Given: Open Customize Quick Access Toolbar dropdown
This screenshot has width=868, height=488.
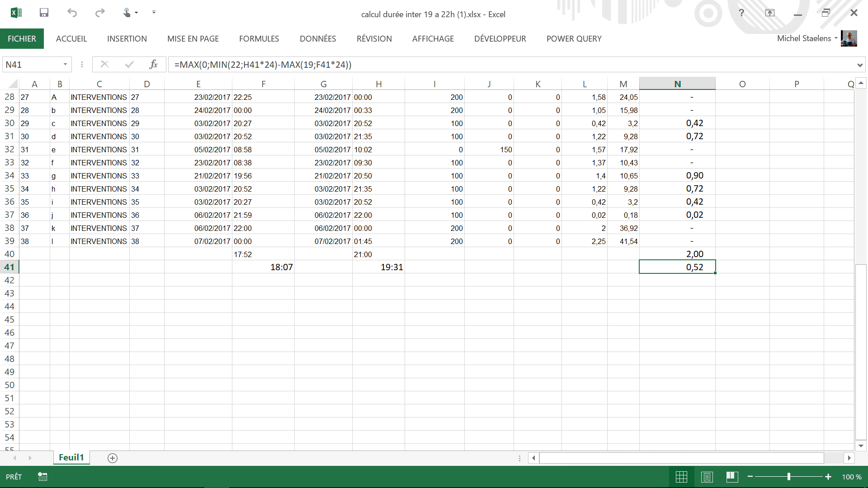Looking at the screenshot, I should click(x=154, y=12).
